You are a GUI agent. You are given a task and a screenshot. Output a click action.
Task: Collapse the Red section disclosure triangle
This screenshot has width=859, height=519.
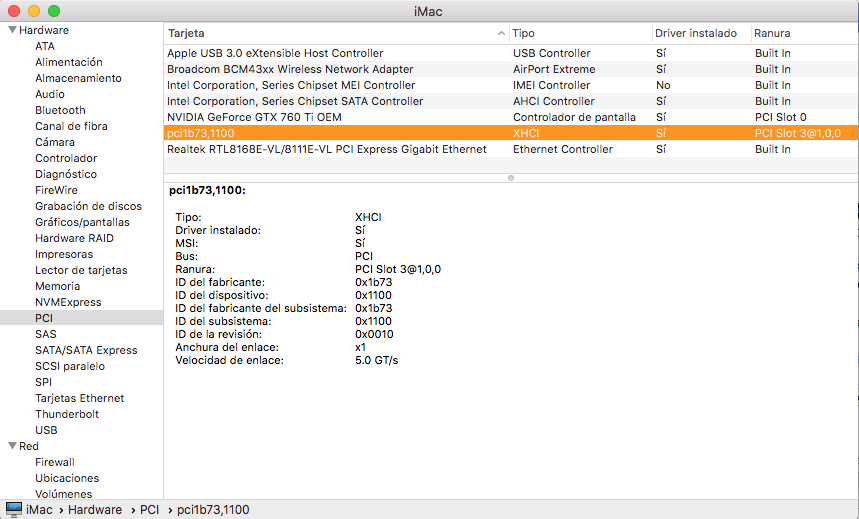[11, 446]
